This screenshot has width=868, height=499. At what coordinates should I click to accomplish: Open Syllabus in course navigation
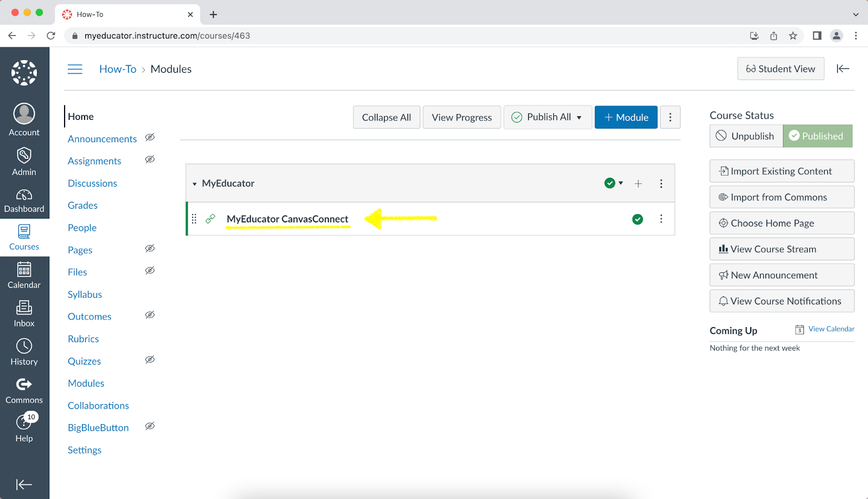85,295
